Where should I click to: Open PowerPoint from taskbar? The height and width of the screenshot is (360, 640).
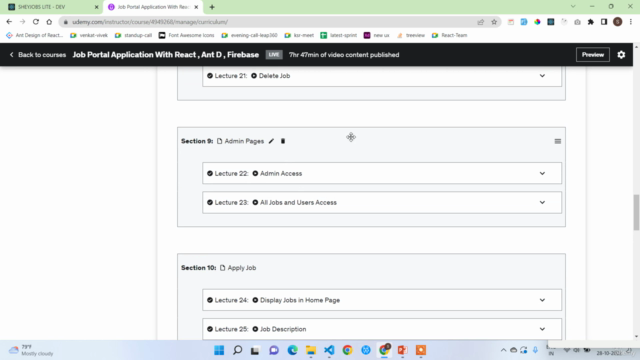point(402,350)
